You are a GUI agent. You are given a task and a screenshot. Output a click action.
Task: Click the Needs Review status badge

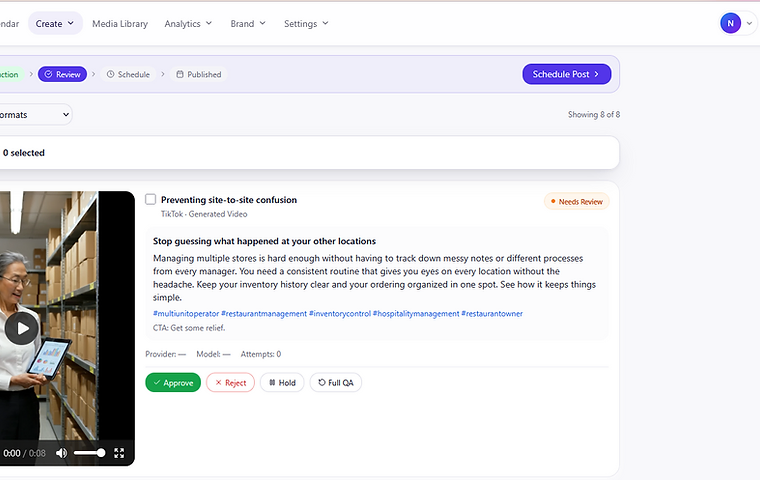pyautogui.click(x=576, y=201)
